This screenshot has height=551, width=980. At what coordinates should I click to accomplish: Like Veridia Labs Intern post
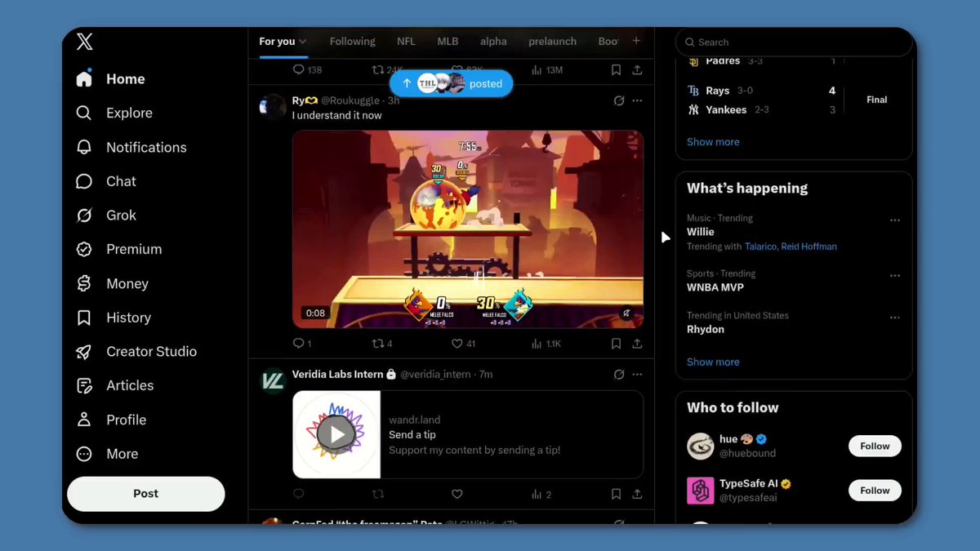(x=457, y=494)
